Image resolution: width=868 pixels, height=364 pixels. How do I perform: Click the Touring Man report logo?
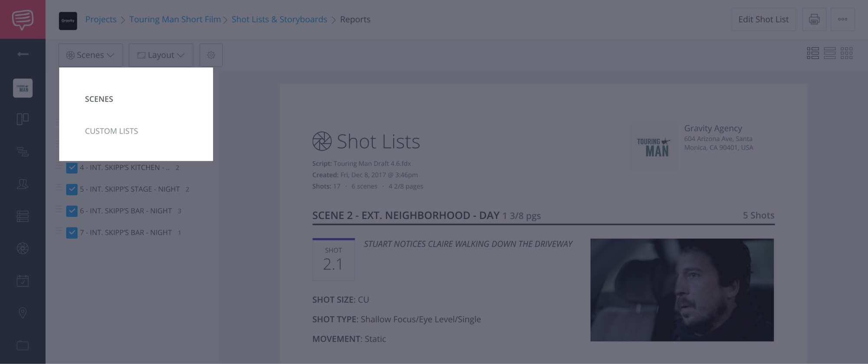(654, 148)
